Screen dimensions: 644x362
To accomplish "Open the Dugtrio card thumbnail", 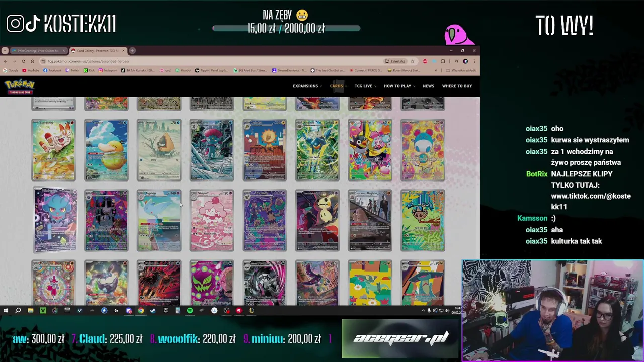I will pyautogui.click(x=370, y=220).
